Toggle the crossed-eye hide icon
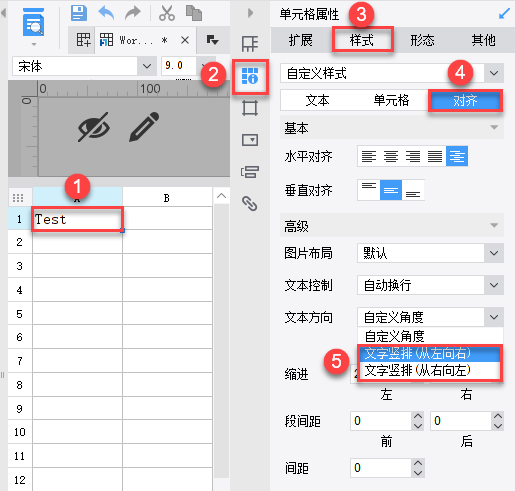This screenshot has width=515, height=491. (x=94, y=127)
